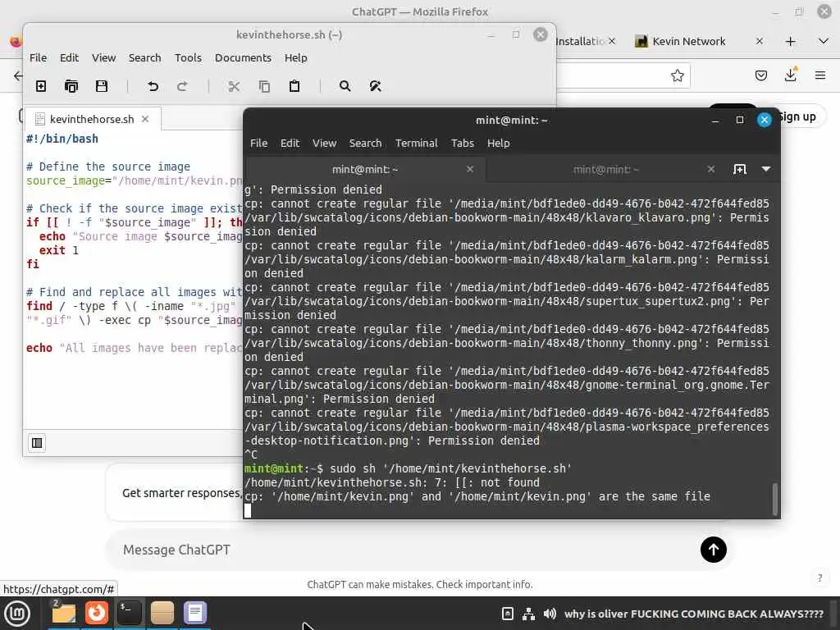Open the text editor's File menu
This screenshot has height=630, width=840.
38,58
